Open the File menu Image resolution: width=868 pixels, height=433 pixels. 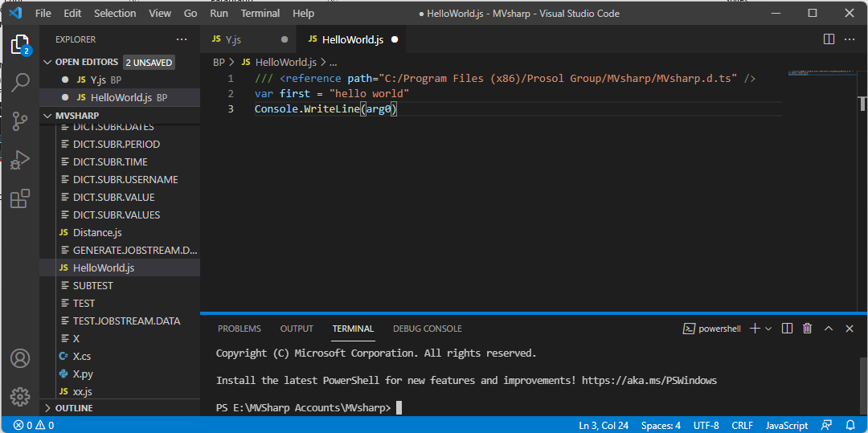coord(43,14)
